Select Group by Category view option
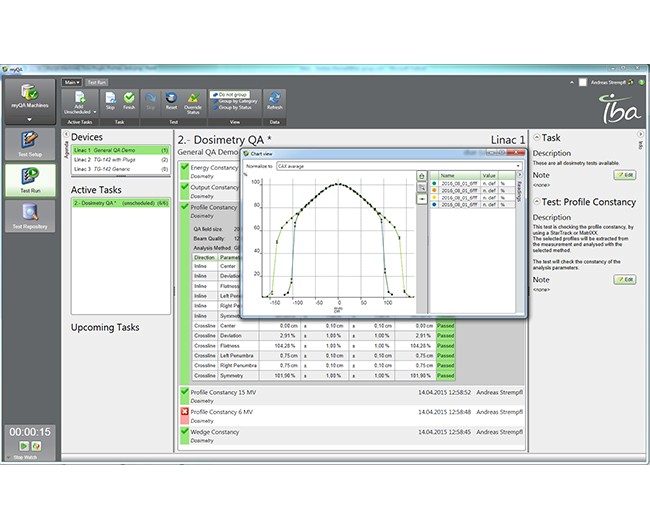The width and height of the screenshot is (650, 530). (235, 101)
